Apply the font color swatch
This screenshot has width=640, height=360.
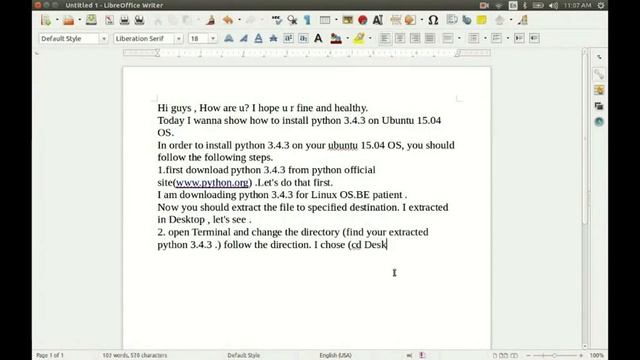[x=336, y=38]
